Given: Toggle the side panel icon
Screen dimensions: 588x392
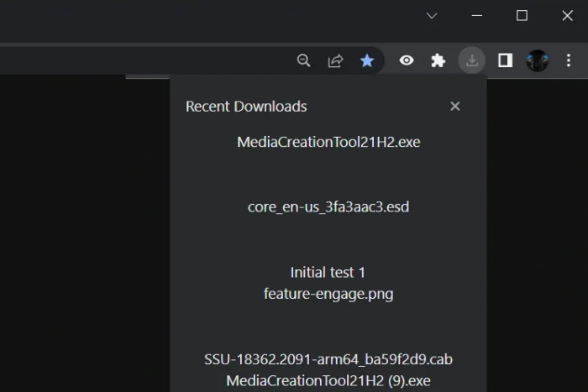Looking at the screenshot, I should coord(505,60).
